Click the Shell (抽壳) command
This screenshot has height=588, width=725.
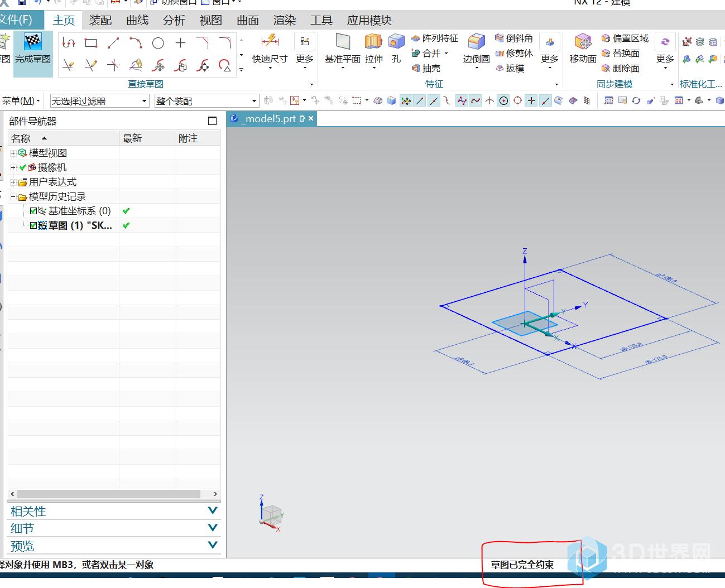pos(426,68)
